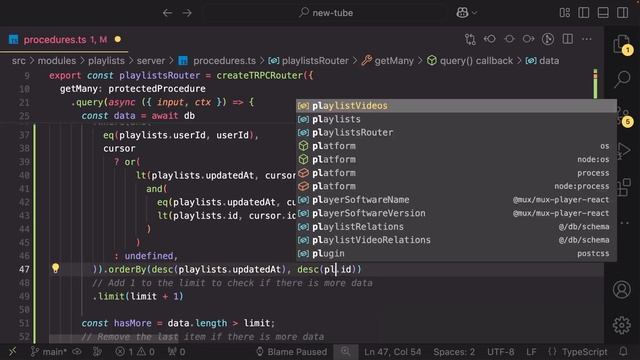The width and height of the screenshot is (640, 360).
Task: Click the zoom magnifier status bar icon
Action: click(x=345, y=351)
